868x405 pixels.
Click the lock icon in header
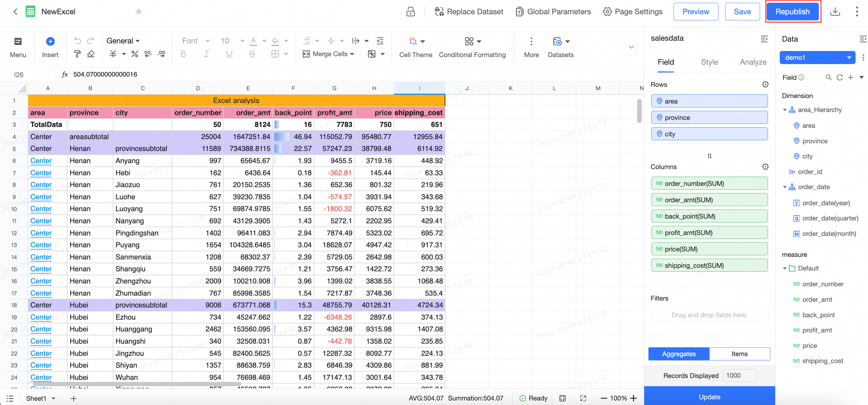tap(410, 12)
